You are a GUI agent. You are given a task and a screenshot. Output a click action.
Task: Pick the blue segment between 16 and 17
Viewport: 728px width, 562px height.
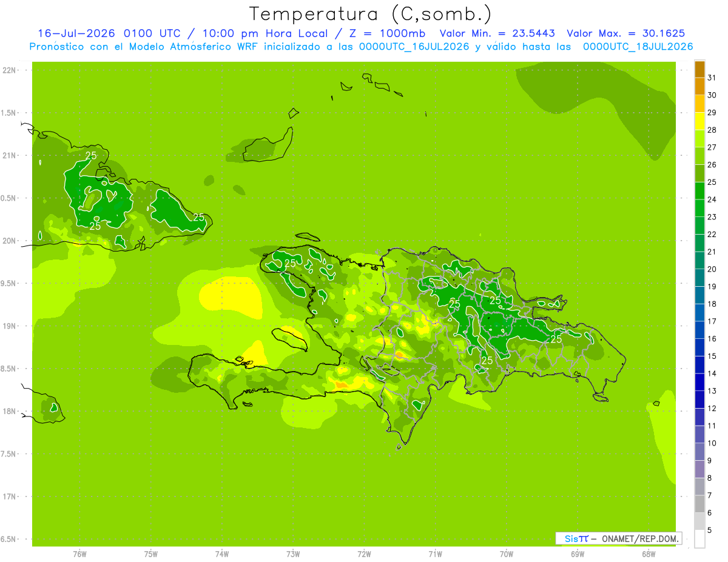(x=699, y=330)
